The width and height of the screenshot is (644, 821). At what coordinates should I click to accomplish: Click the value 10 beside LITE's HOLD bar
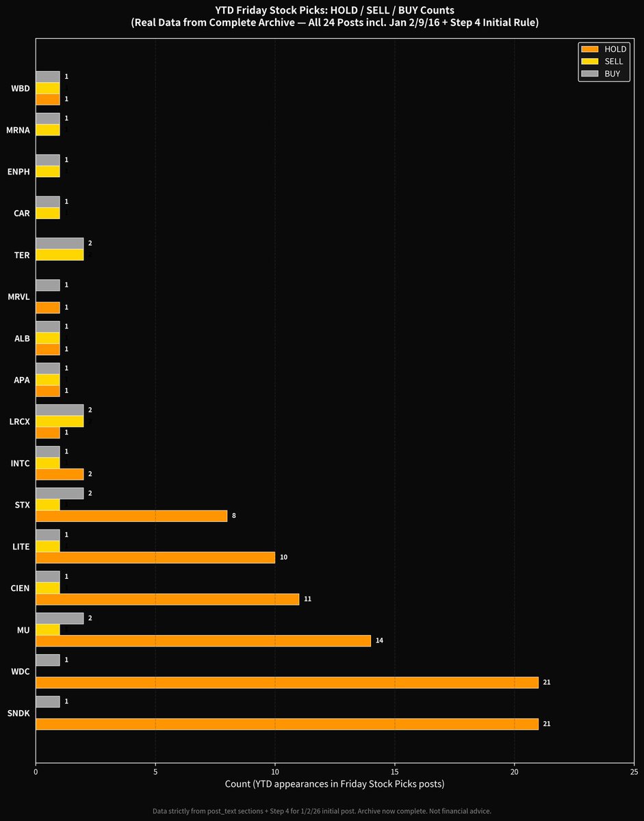pyautogui.click(x=283, y=557)
